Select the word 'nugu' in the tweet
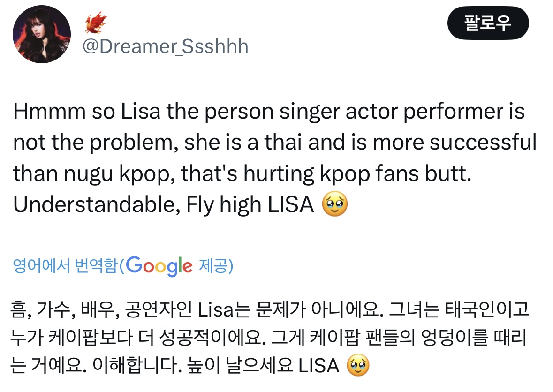This screenshot has width=553, height=392. (88, 174)
